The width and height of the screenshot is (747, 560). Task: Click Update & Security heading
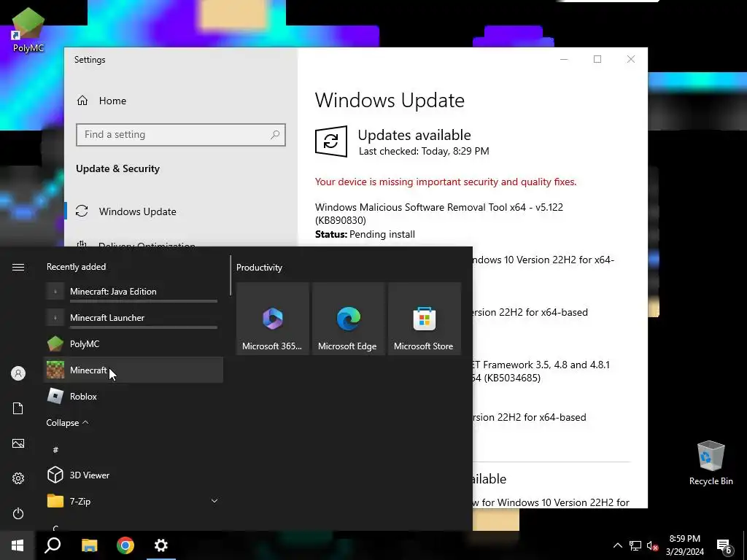point(117,168)
